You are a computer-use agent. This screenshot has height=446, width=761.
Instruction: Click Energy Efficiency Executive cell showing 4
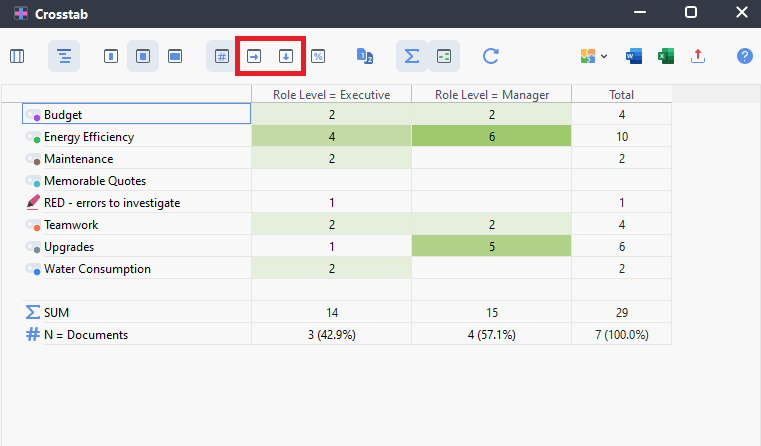(331, 137)
